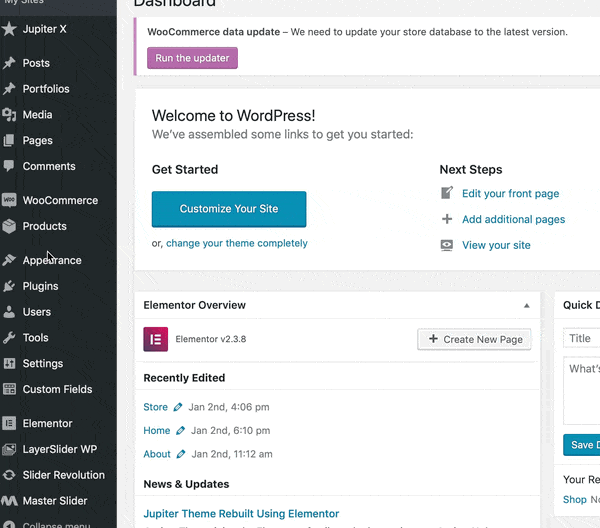
Task: Open Jupiter Theme Rebuilt Using Elementor article
Action: [241, 514]
